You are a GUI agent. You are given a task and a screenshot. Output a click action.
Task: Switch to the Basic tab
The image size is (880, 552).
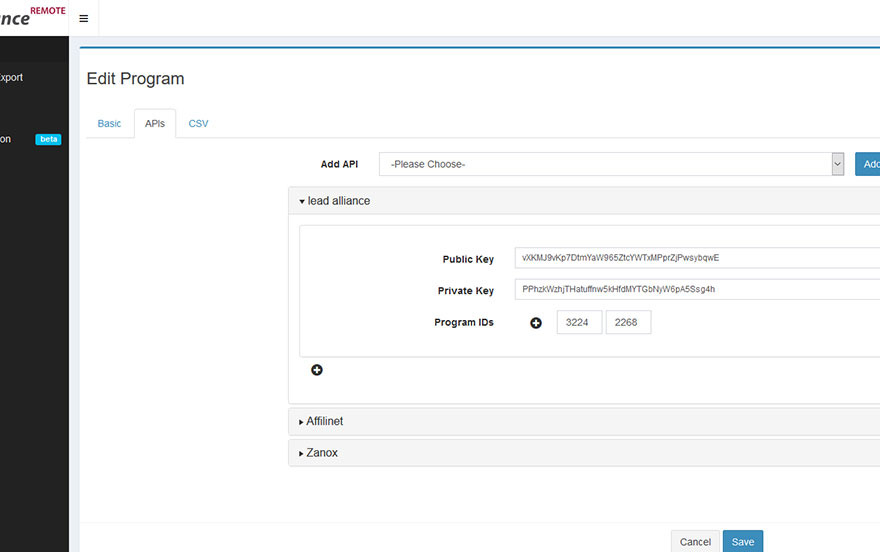109,124
